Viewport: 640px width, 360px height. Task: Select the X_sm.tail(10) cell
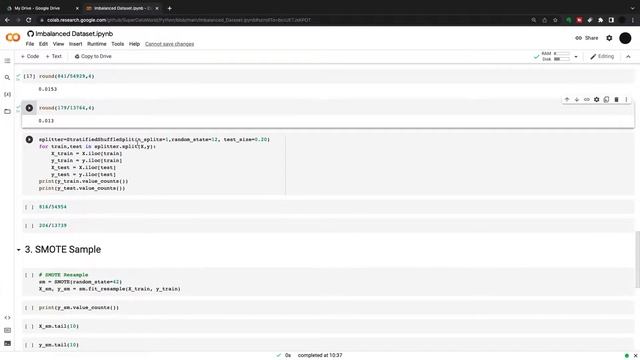coord(329,327)
